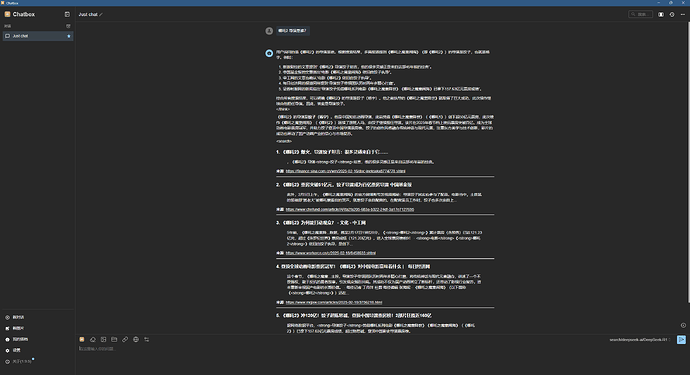Click the scroll-to-bottom circular icon
Screen dimensions: 690x375
tap(683, 325)
